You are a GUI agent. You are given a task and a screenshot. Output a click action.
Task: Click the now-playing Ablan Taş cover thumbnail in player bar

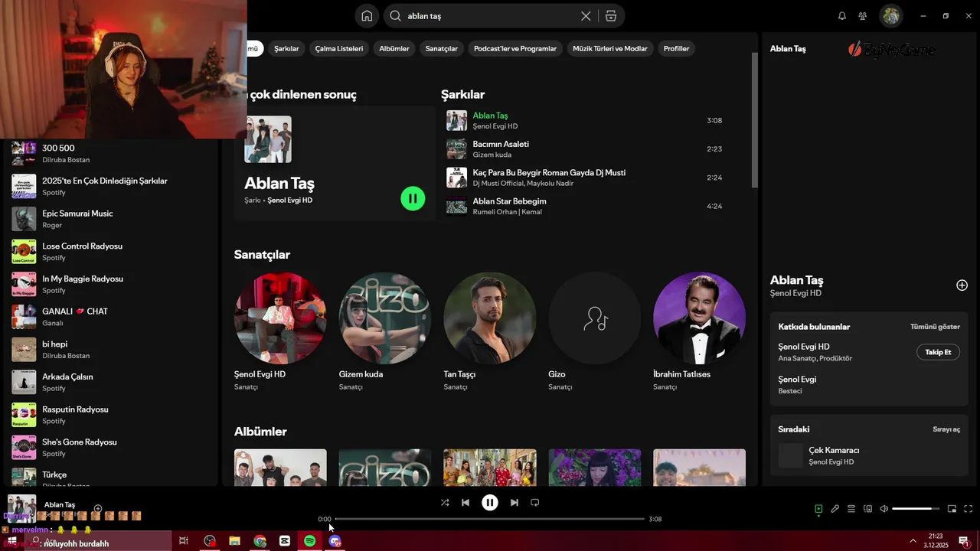click(21, 509)
